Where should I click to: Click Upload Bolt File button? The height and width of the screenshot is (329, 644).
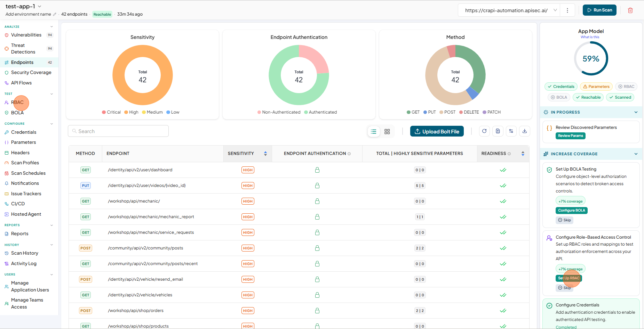coord(437,131)
